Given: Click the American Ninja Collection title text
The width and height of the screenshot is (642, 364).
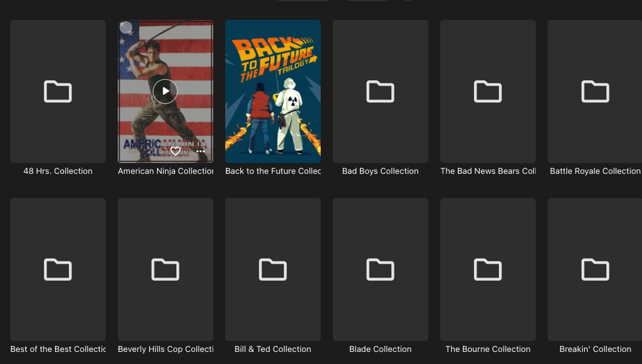Looking at the screenshot, I should (x=165, y=171).
